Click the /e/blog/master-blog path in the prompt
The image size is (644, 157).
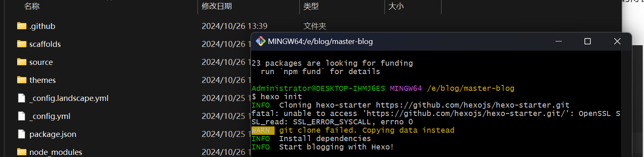click(x=470, y=88)
